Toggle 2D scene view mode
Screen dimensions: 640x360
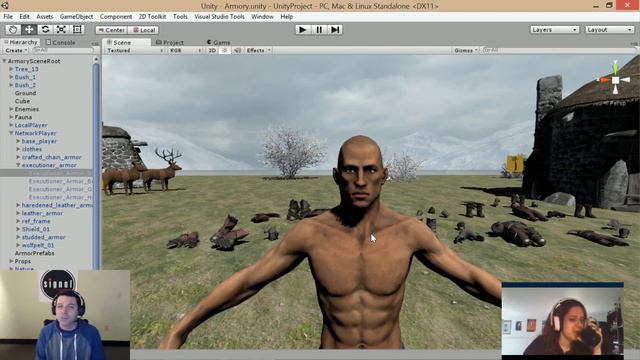click(212, 50)
